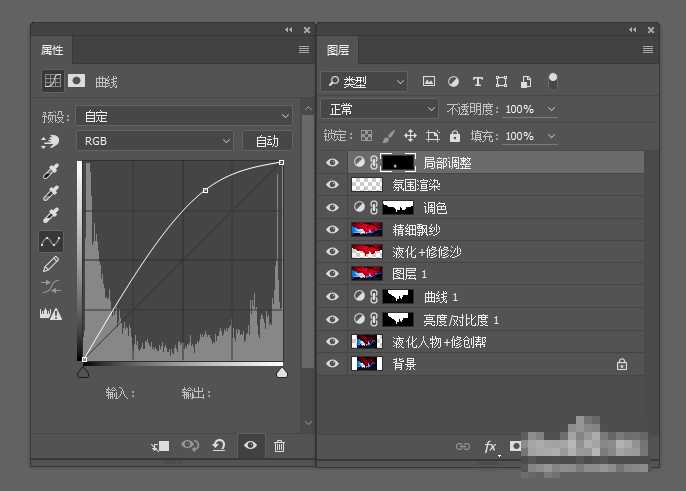Enable lock position for layer
The height and width of the screenshot is (491, 686).
click(410, 135)
